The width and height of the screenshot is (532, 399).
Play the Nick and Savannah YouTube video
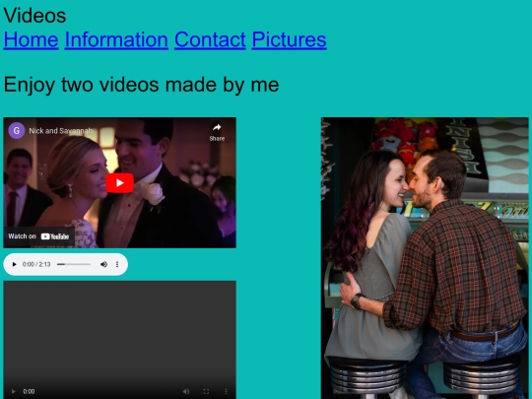pyautogui.click(x=120, y=183)
